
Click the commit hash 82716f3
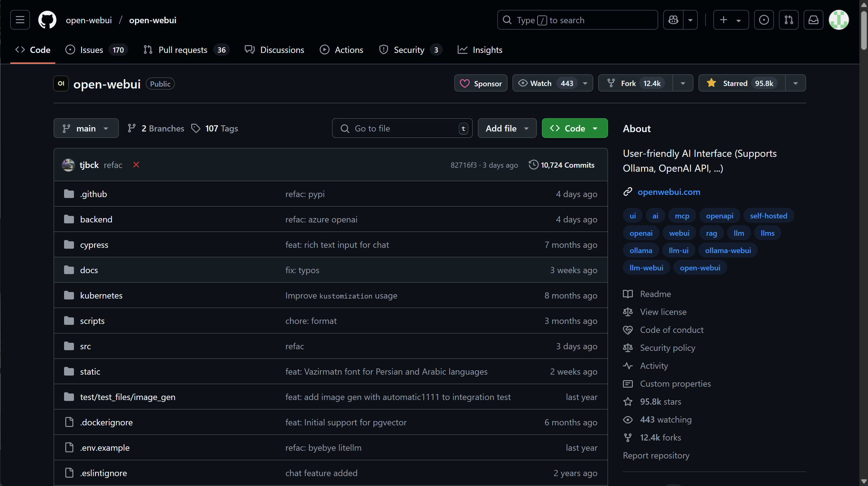(464, 165)
